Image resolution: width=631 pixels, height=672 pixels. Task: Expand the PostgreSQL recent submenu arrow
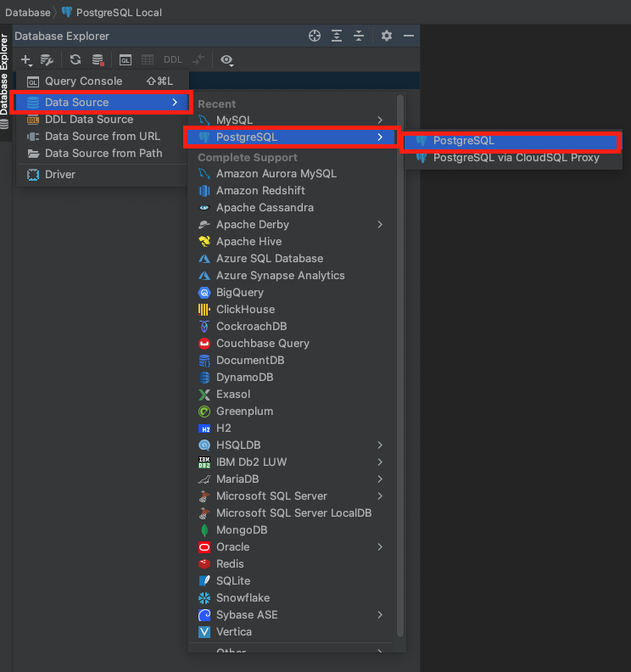(x=380, y=137)
